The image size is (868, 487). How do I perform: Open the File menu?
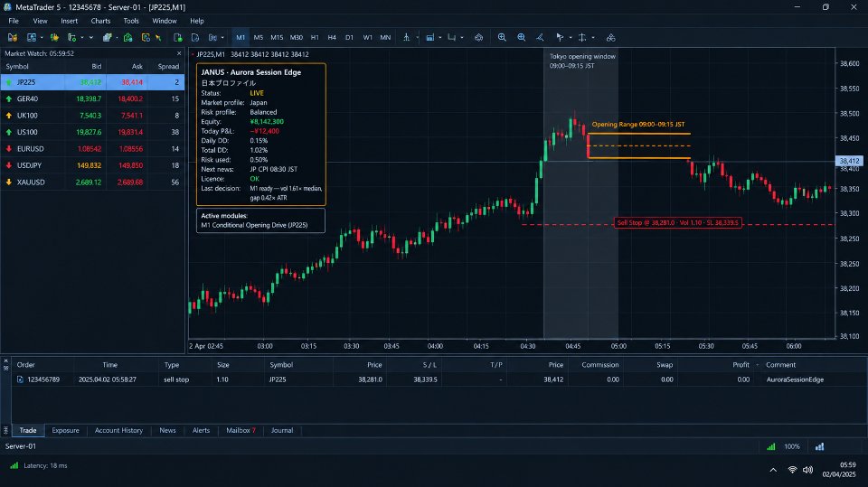coord(14,21)
